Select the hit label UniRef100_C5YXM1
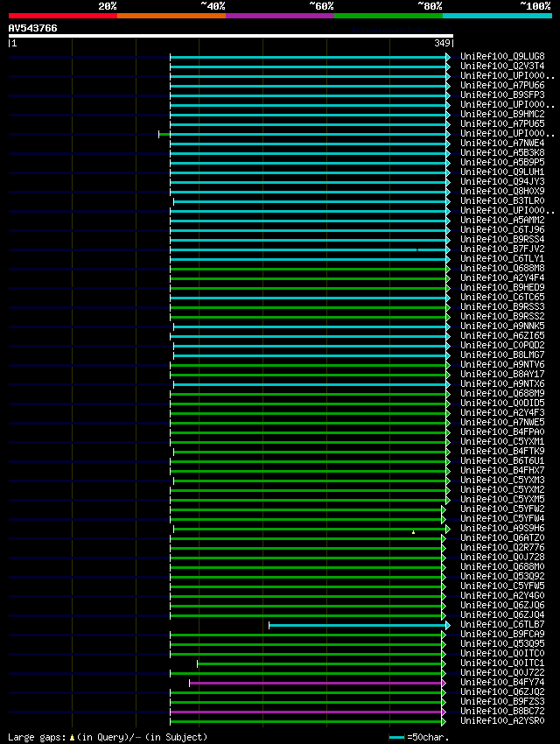 click(x=502, y=441)
